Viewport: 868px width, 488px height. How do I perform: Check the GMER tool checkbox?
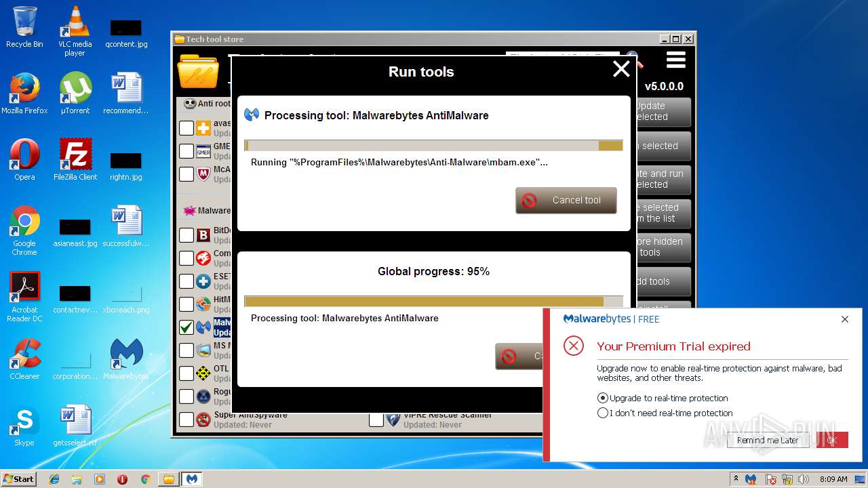coord(186,150)
